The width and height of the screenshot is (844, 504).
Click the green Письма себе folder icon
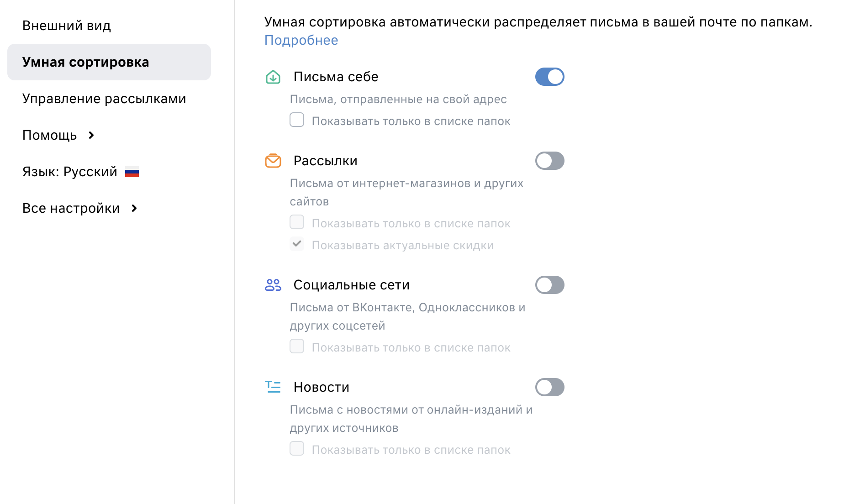(273, 77)
